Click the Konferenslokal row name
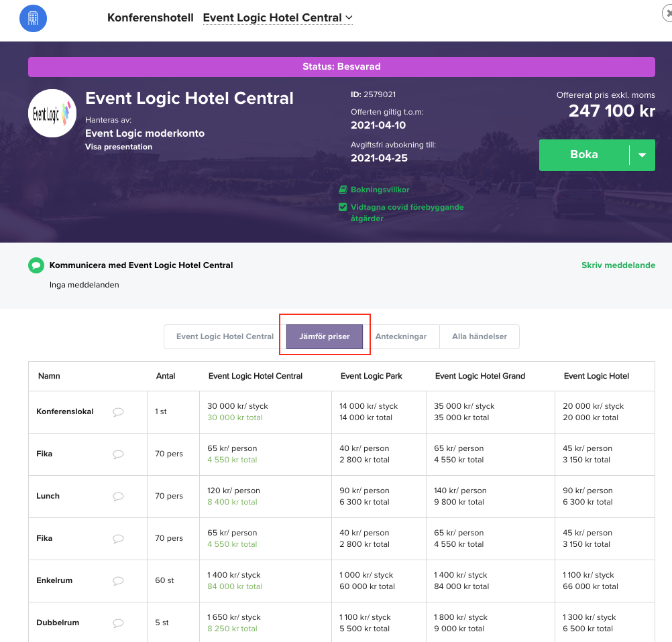This screenshot has width=672, height=642. (64, 411)
